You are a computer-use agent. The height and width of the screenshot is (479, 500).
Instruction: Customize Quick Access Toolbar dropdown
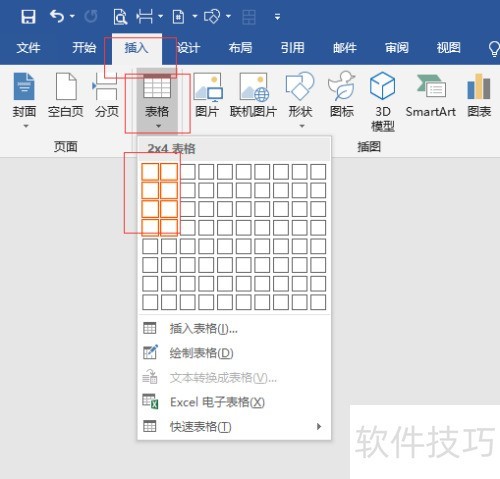[277, 16]
